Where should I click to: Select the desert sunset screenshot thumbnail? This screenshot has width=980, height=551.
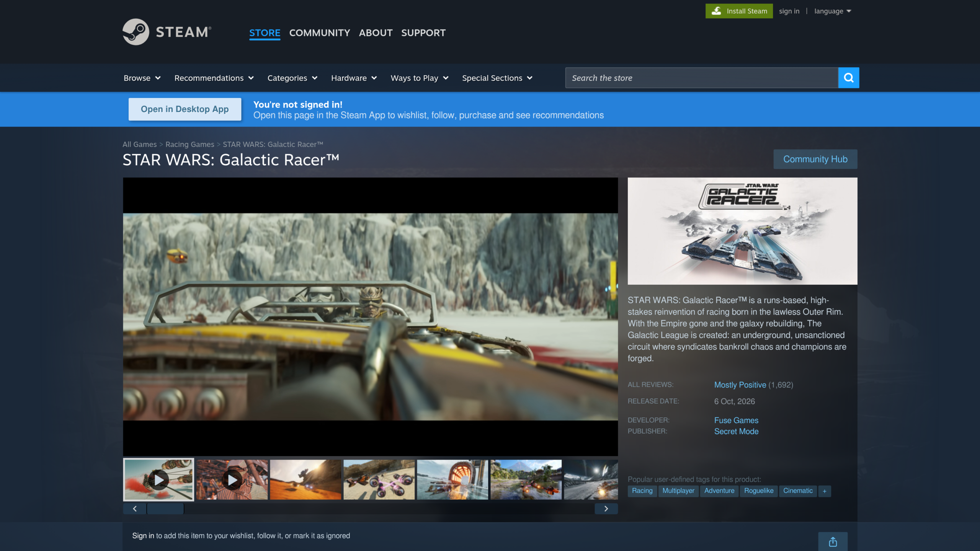click(305, 479)
